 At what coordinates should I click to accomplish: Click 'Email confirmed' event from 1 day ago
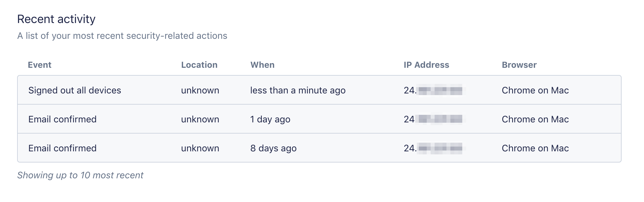click(62, 119)
